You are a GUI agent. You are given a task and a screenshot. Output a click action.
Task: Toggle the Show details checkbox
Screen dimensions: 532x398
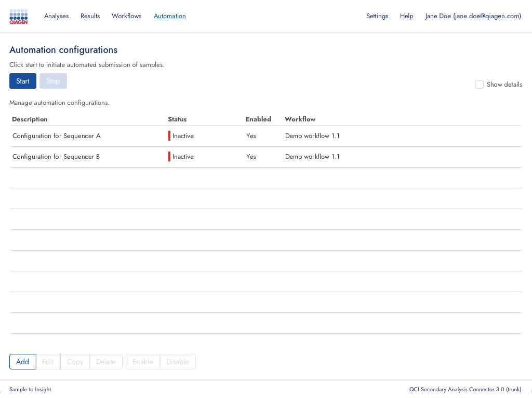point(479,85)
